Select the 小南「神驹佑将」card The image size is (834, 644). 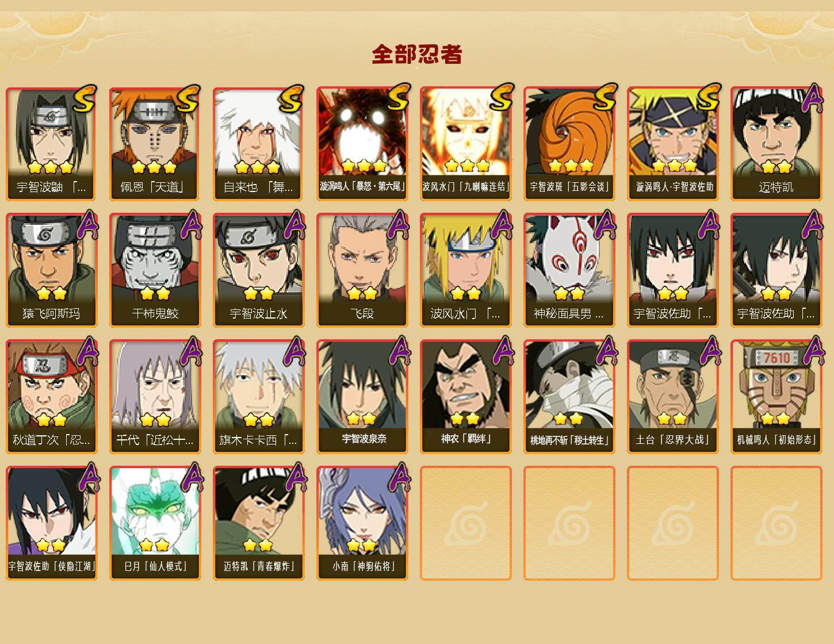[x=362, y=523]
